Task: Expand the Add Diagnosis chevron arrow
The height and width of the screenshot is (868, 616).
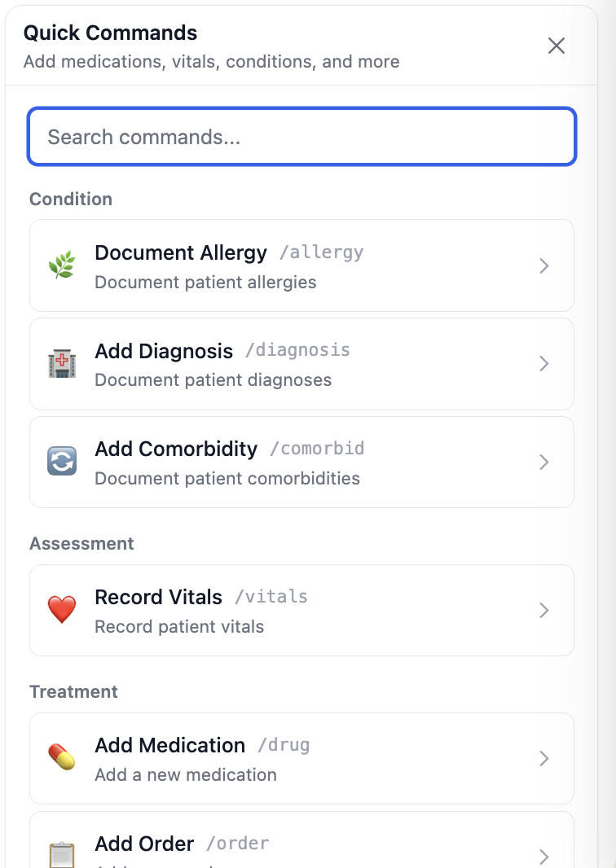Action: (x=544, y=364)
